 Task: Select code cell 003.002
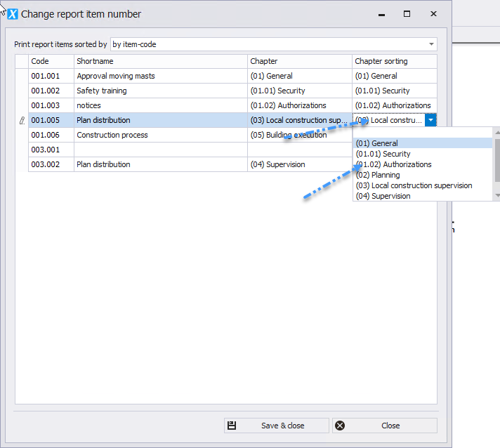click(x=51, y=164)
